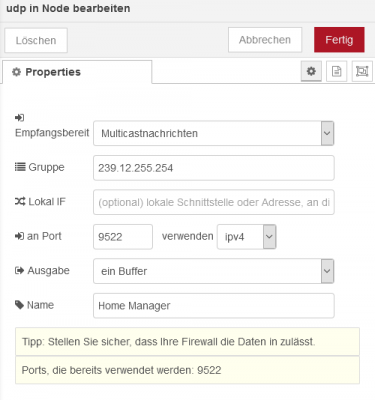This screenshot has width=375, height=400.
Task: Switch to the Properties tab
Action: click(77, 72)
